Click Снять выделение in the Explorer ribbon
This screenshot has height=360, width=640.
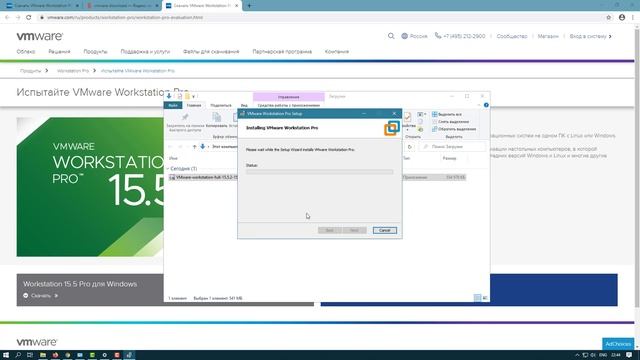pos(450,122)
